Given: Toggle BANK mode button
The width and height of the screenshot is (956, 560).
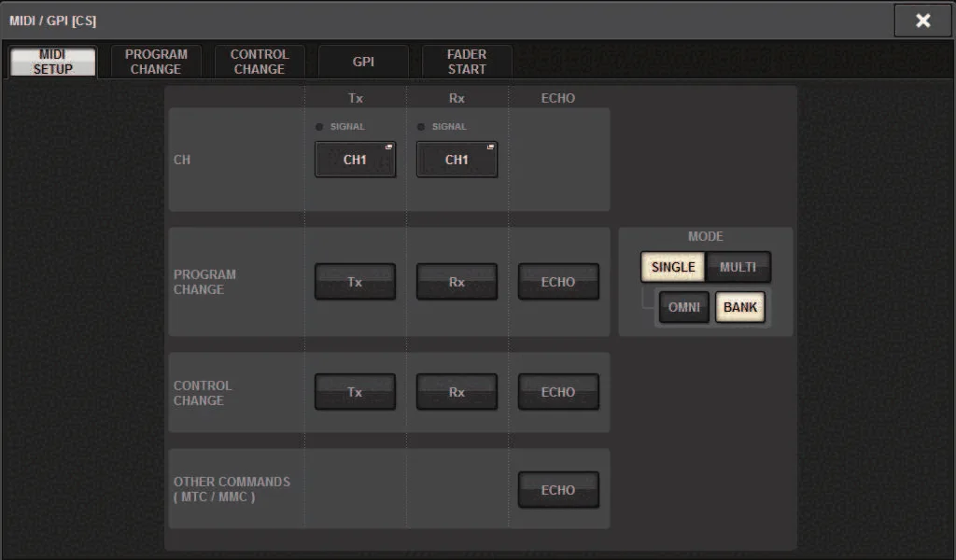Looking at the screenshot, I should click(740, 307).
